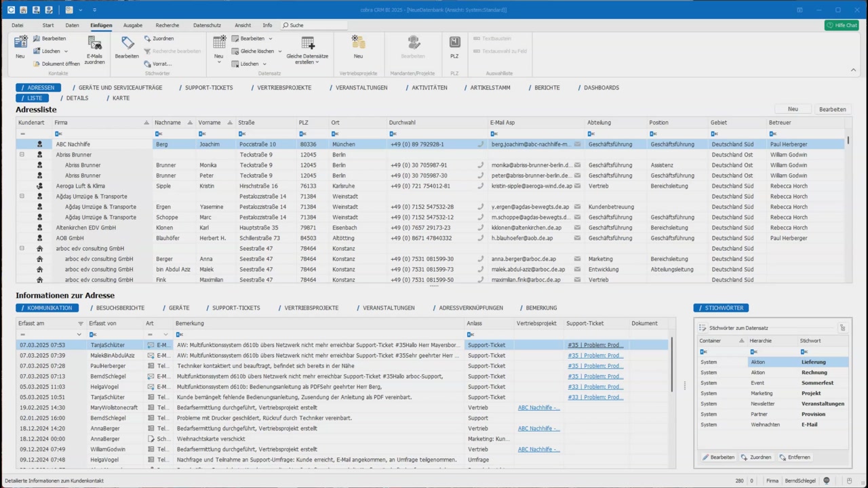Collapse the Ağdaş Umzüge & Transporte group
This screenshot has width=868, height=488.
[x=22, y=197]
